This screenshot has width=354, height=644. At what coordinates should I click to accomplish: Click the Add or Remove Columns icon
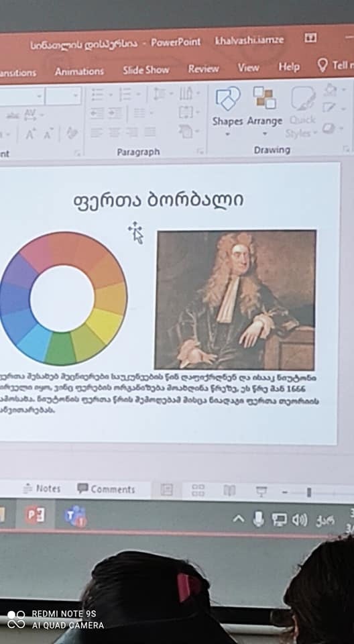(138, 113)
